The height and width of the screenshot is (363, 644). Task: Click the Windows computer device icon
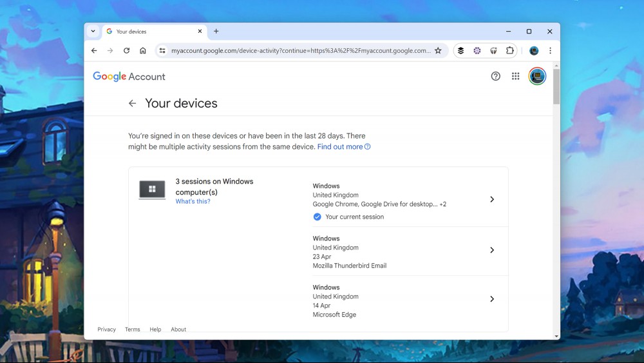pos(152,190)
